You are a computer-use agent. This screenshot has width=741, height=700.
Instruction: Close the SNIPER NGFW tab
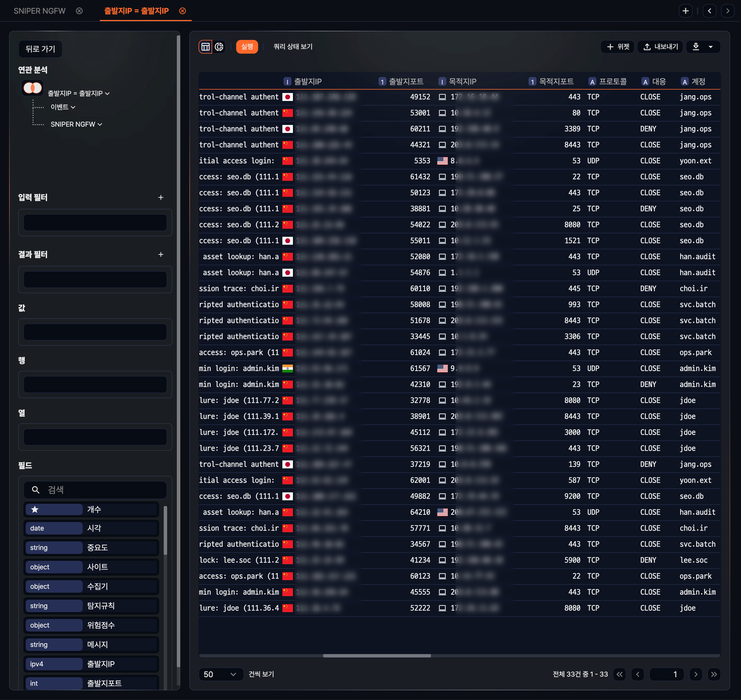79,11
